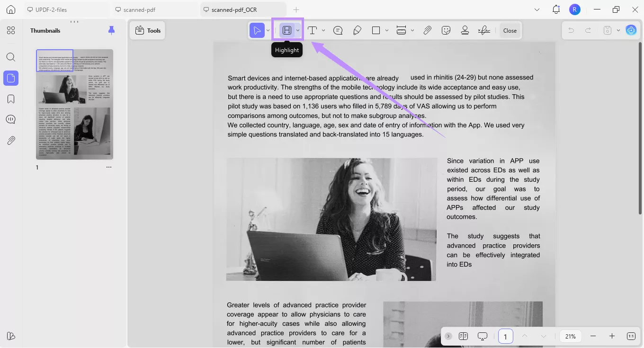Open the Tools menu button
644x348 pixels.
pyautogui.click(x=148, y=30)
